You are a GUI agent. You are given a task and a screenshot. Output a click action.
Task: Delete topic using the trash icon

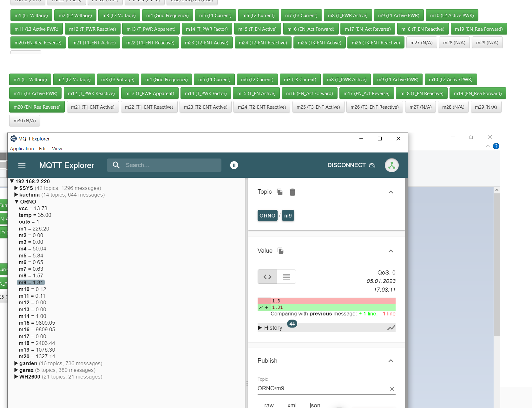coord(292,192)
